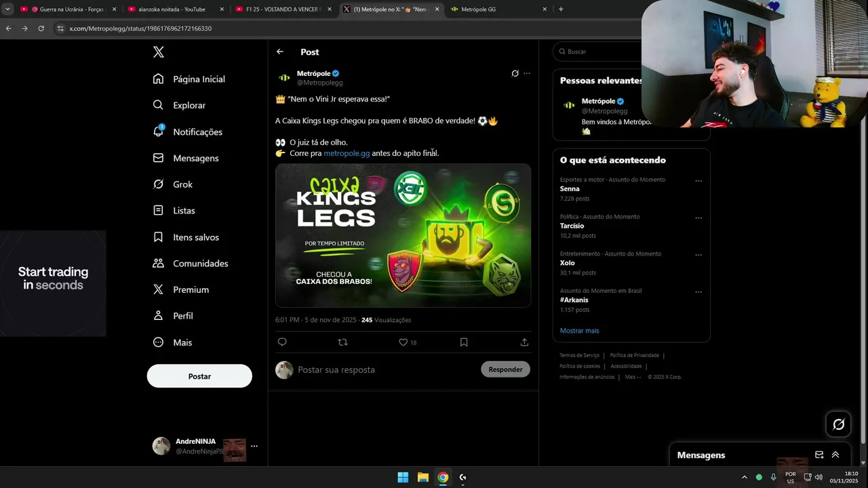Expand the Mensagens drawer
Image resolution: width=868 pixels, height=488 pixels.
[835, 455]
